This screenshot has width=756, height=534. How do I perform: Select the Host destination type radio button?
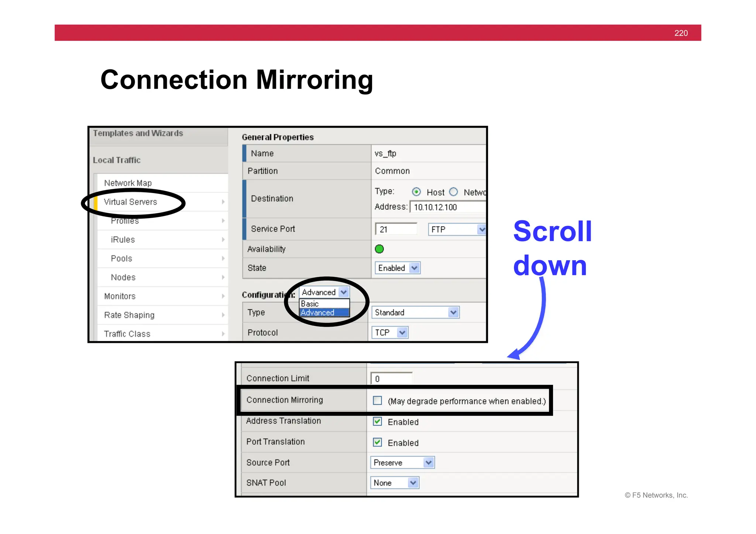click(x=416, y=192)
